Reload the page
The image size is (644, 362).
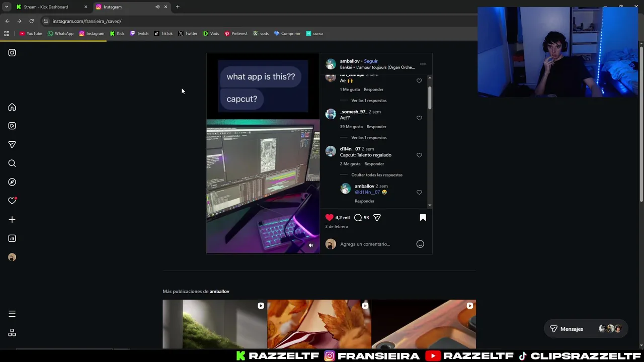click(x=31, y=21)
